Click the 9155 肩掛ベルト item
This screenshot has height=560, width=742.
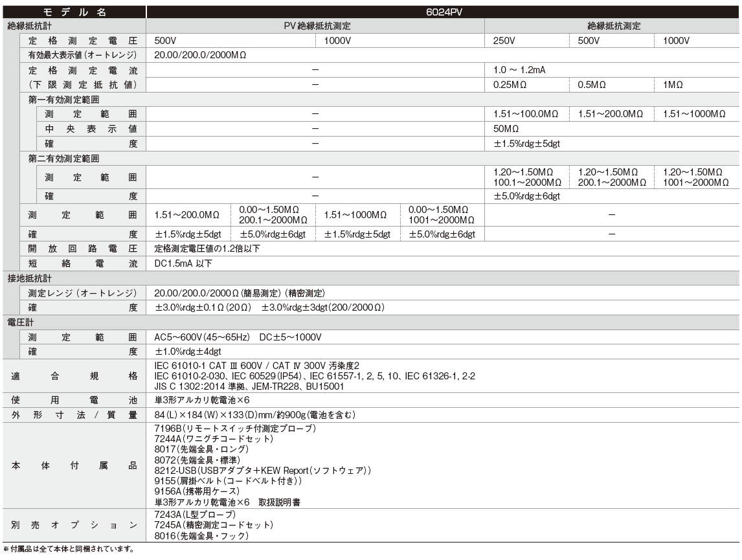(228, 481)
